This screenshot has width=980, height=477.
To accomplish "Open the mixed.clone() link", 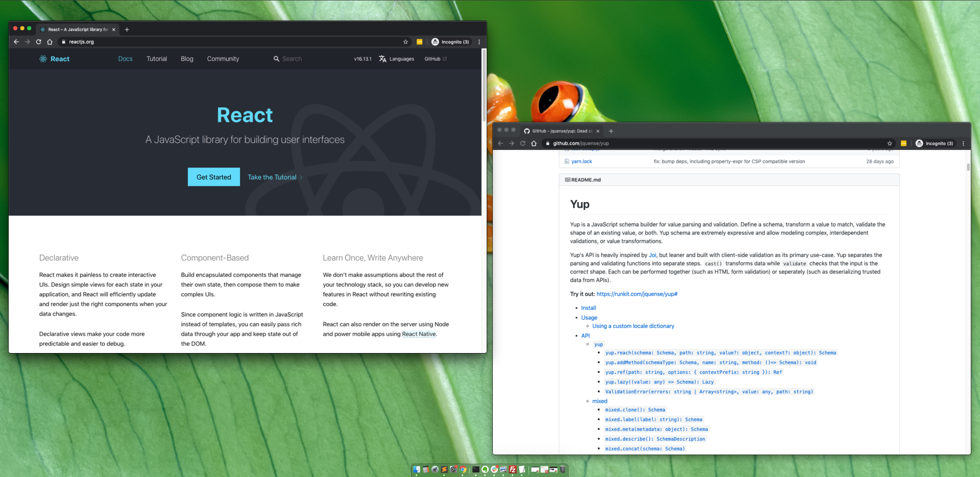I will (x=635, y=410).
